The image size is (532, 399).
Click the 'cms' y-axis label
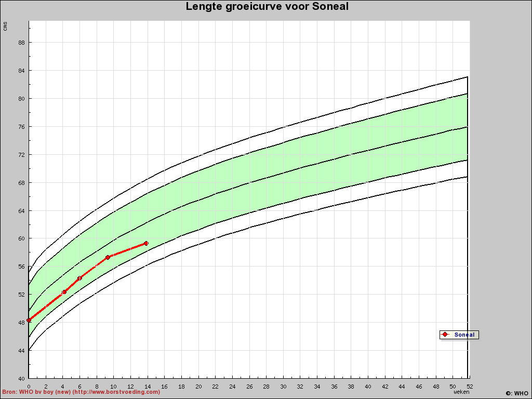point(5,26)
